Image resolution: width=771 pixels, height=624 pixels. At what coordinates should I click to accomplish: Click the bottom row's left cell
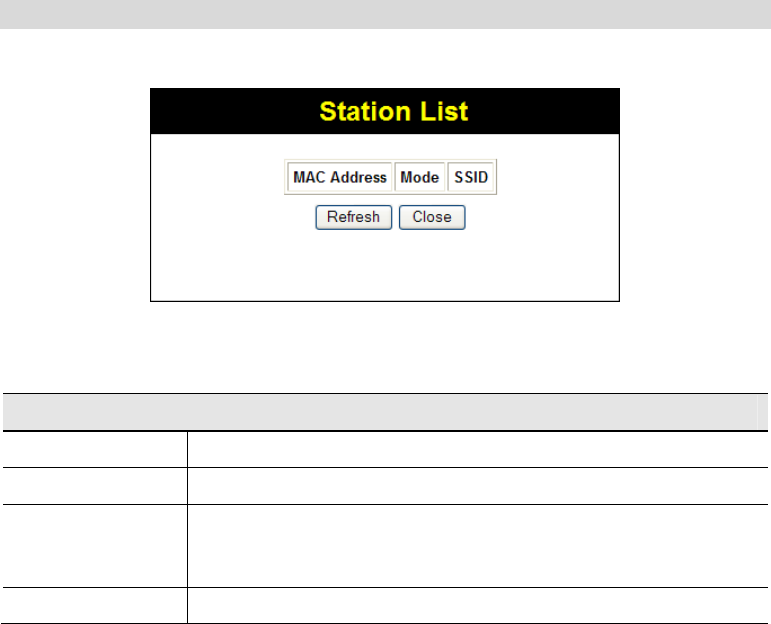click(95, 606)
